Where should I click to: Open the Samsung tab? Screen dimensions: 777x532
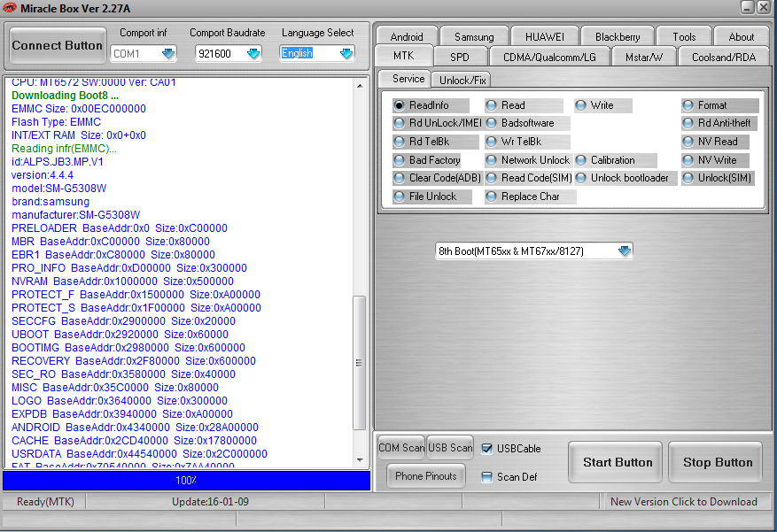pos(474,36)
